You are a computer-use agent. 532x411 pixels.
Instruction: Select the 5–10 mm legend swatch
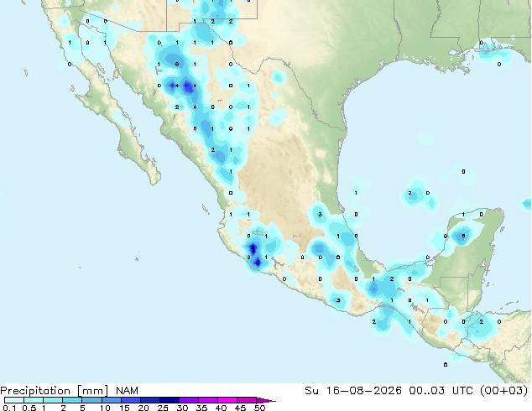pyautogui.click(x=91, y=400)
